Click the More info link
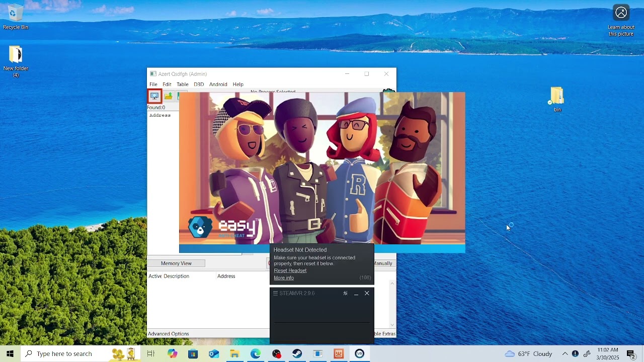644x362 pixels. coord(284,278)
